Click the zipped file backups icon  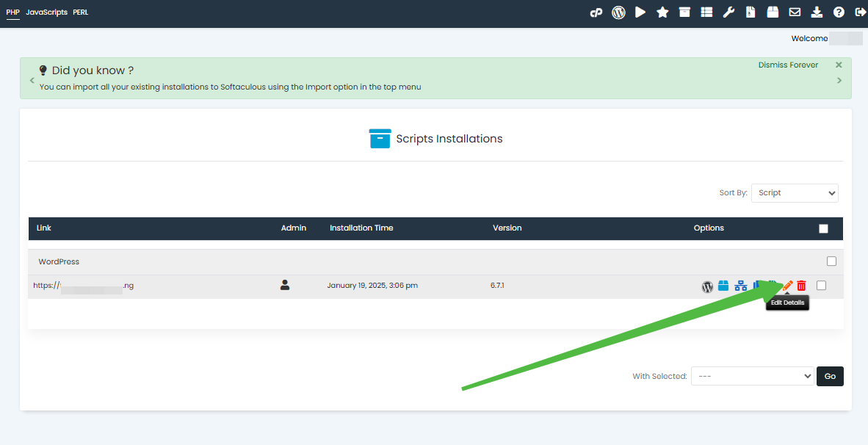751,12
